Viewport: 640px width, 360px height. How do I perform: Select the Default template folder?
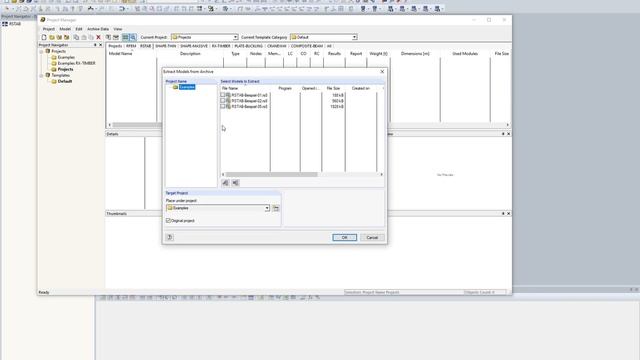tap(64, 81)
